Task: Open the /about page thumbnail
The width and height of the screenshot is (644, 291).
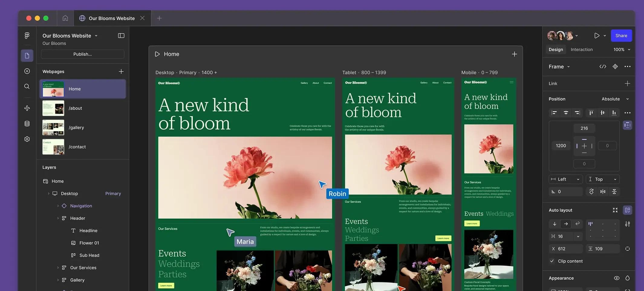Action: (53, 108)
